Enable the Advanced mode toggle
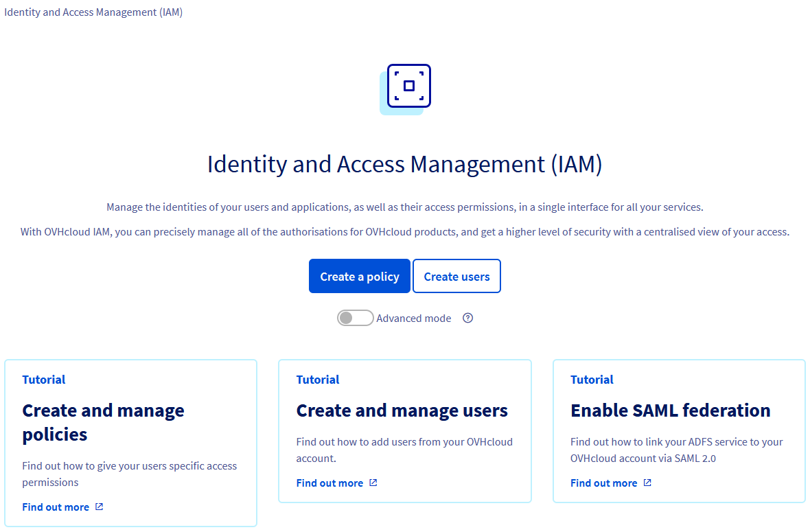 point(355,318)
